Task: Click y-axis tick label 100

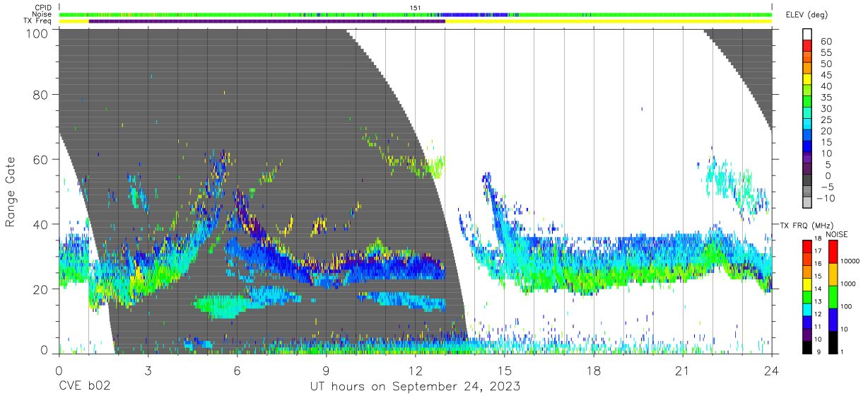Action: pyautogui.click(x=38, y=33)
